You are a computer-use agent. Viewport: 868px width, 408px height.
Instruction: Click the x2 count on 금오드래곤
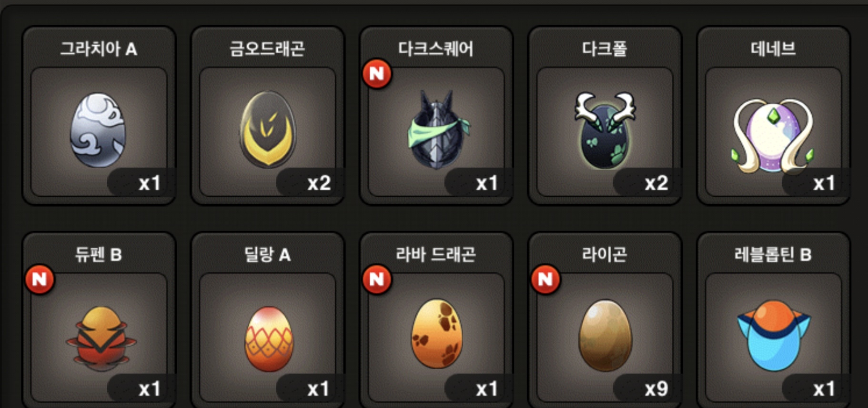coord(319,183)
